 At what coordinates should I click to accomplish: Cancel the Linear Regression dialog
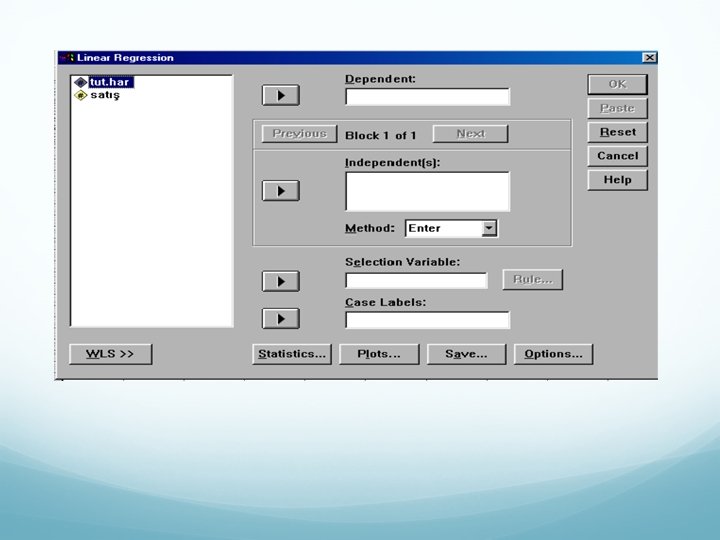618,156
